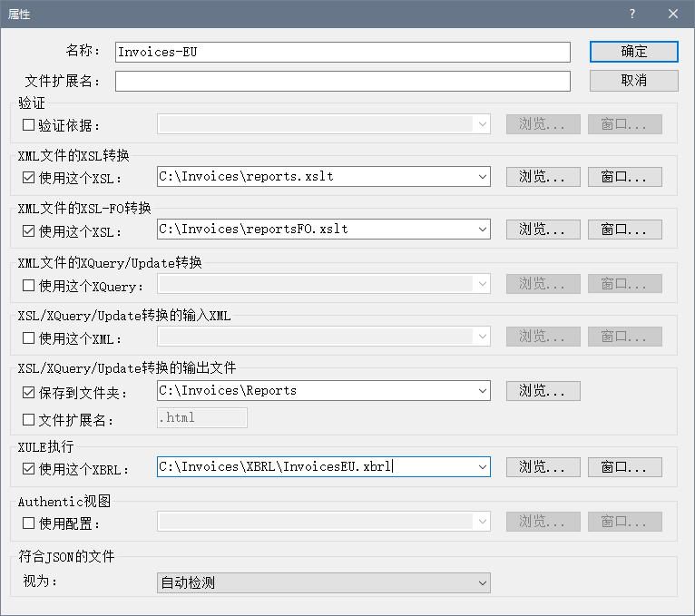
Task: Enable the 验证依据 checkbox
Action: point(28,125)
